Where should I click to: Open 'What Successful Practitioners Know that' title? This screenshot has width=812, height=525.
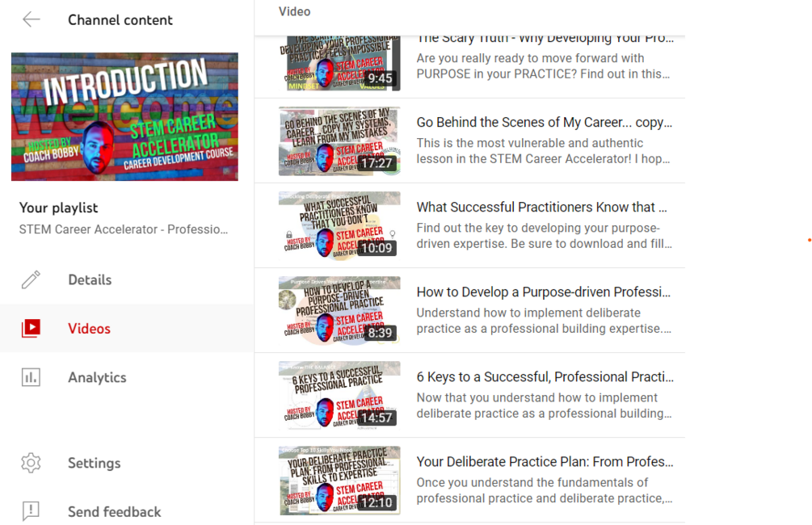(541, 207)
